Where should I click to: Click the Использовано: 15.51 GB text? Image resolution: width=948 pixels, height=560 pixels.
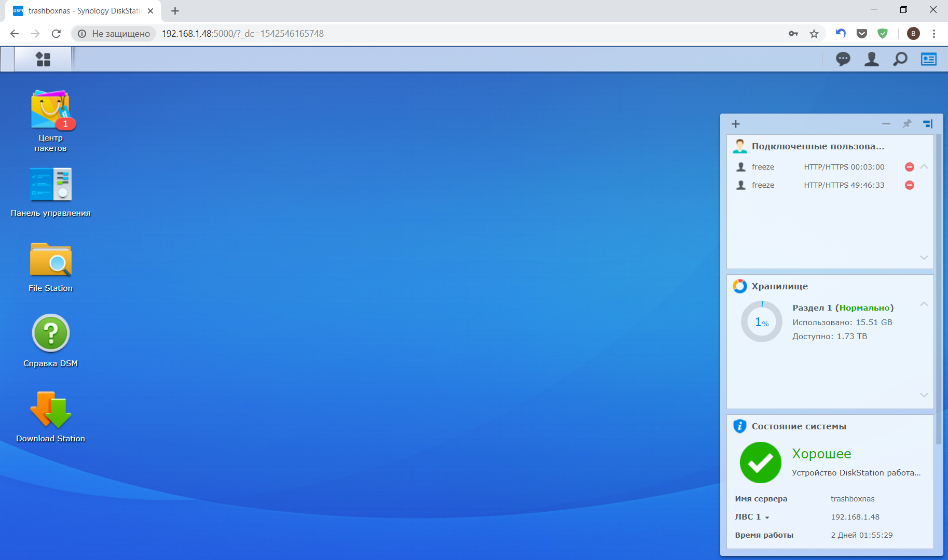pyautogui.click(x=843, y=323)
